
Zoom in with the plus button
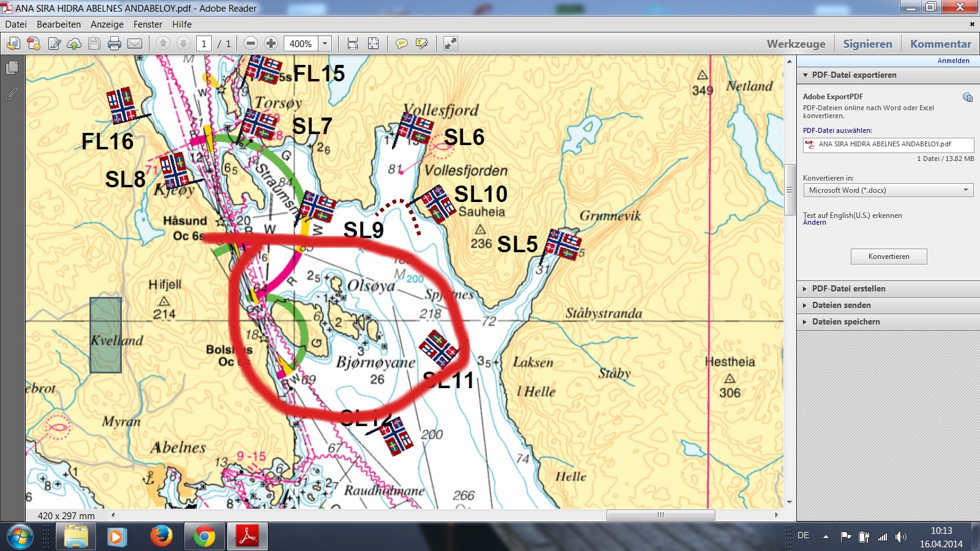(271, 43)
